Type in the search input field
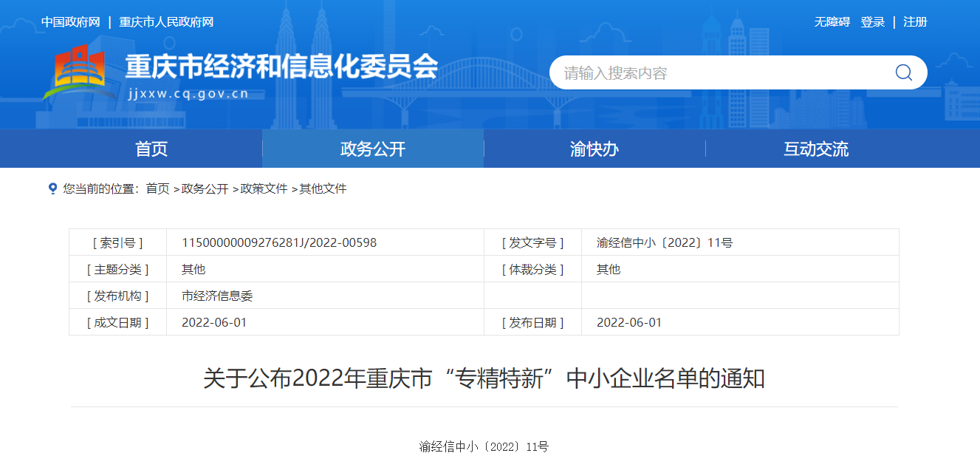 coord(716,72)
